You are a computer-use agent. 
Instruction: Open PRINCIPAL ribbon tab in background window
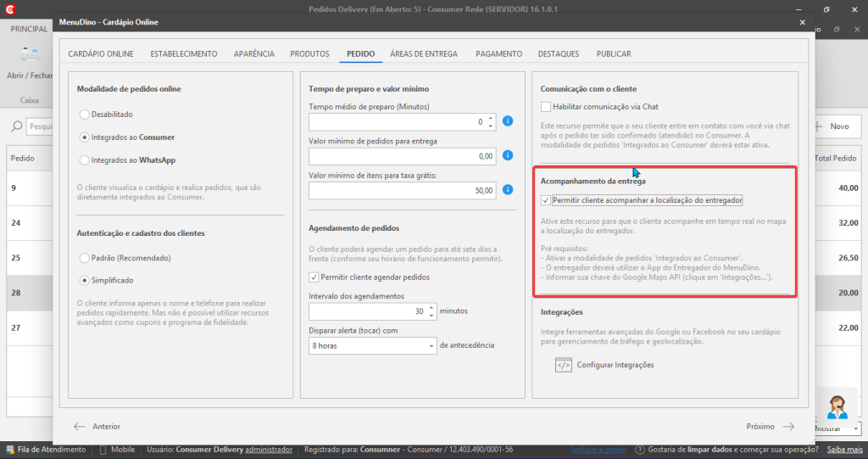pyautogui.click(x=29, y=29)
